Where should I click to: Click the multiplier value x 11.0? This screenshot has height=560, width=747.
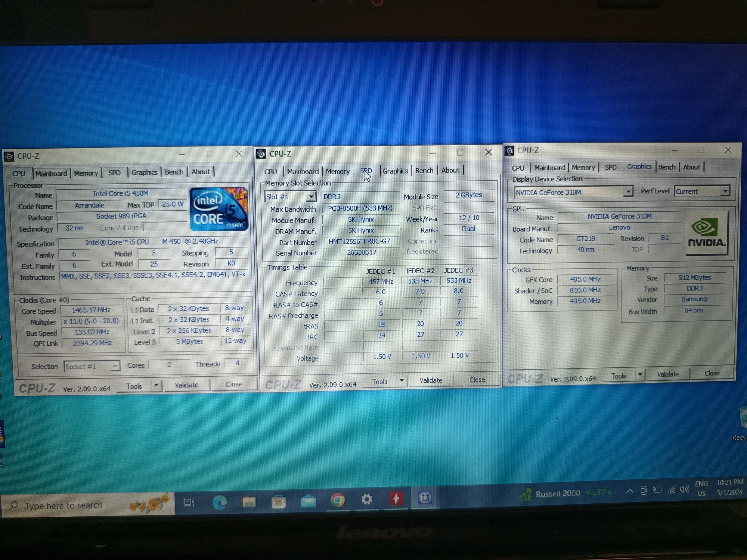tap(91, 321)
